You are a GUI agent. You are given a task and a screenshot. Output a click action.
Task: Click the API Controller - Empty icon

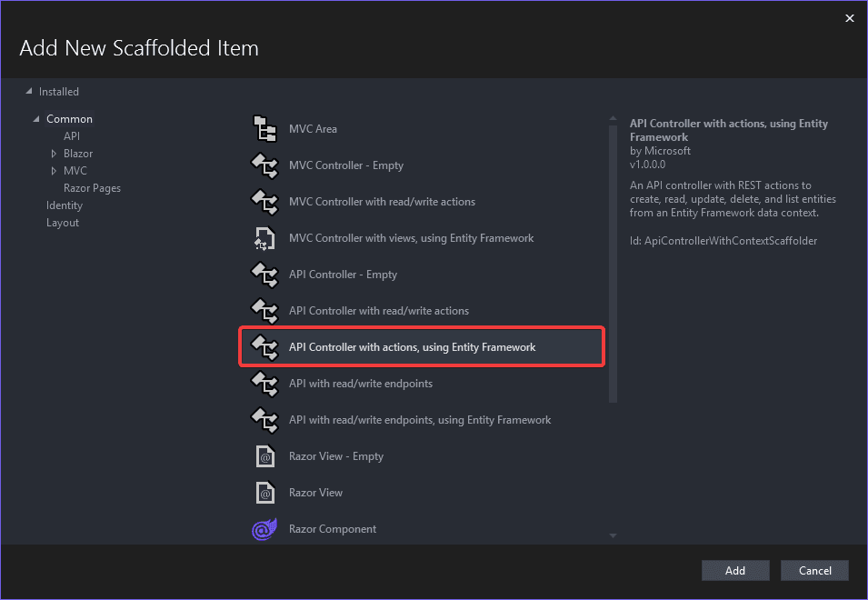(264, 274)
